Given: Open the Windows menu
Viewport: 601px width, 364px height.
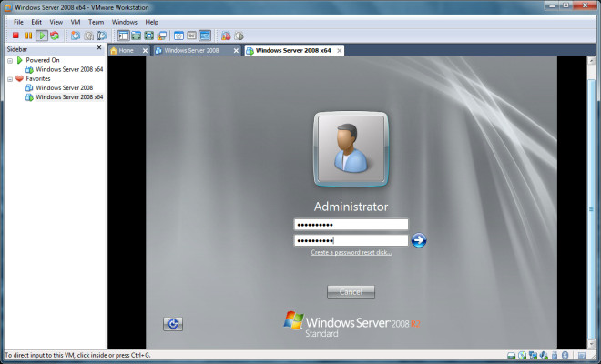Looking at the screenshot, I should coord(124,22).
